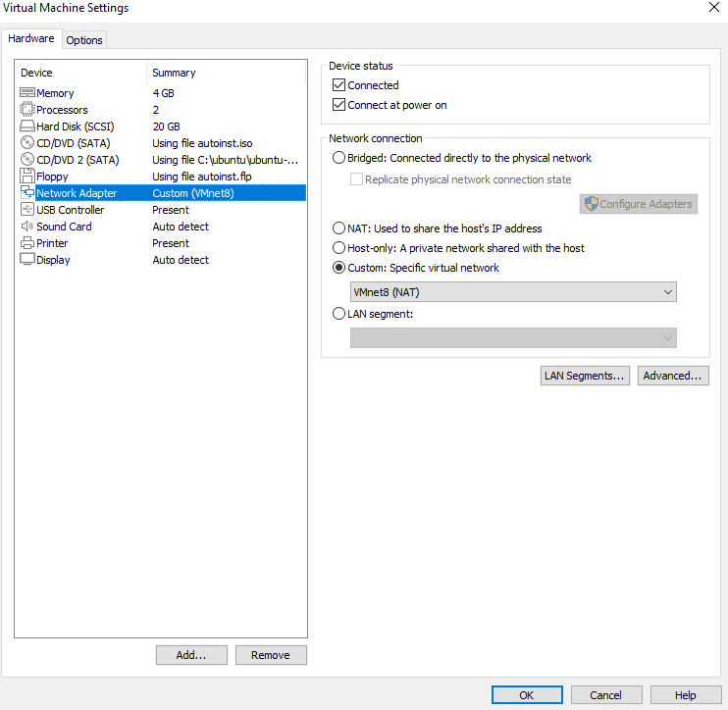728x710 pixels.
Task: Cancel the settings dialog
Action: [606, 694]
